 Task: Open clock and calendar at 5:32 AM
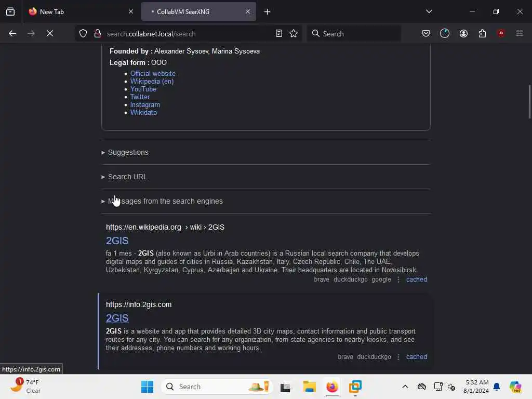click(x=476, y=387)
